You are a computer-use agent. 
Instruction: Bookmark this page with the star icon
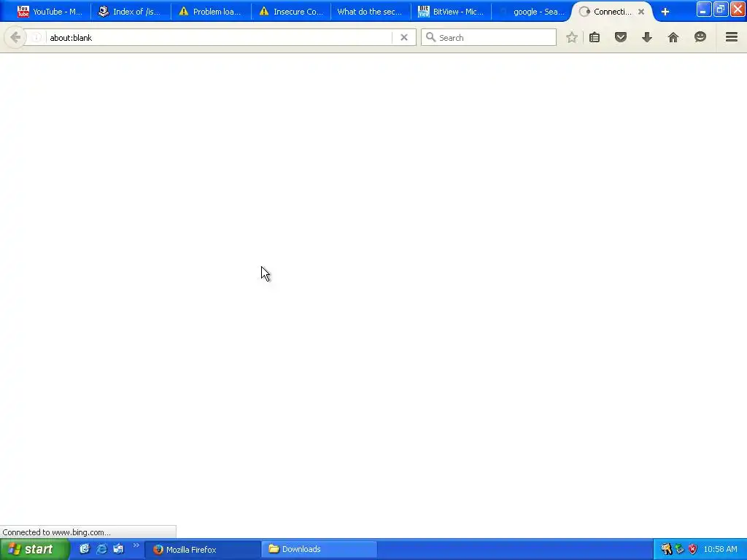pyautogui.click(x=572, y=37)
